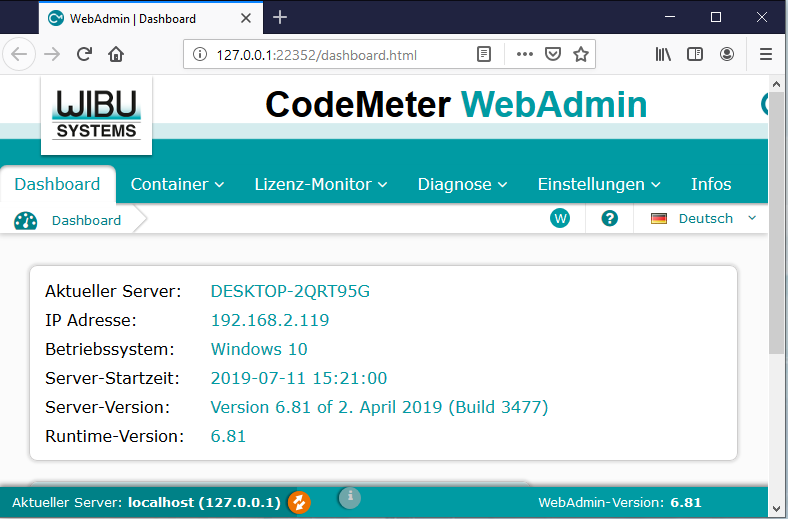Click the orange server switch icon
Screen dimensions: 788x519
click(299, 502)
